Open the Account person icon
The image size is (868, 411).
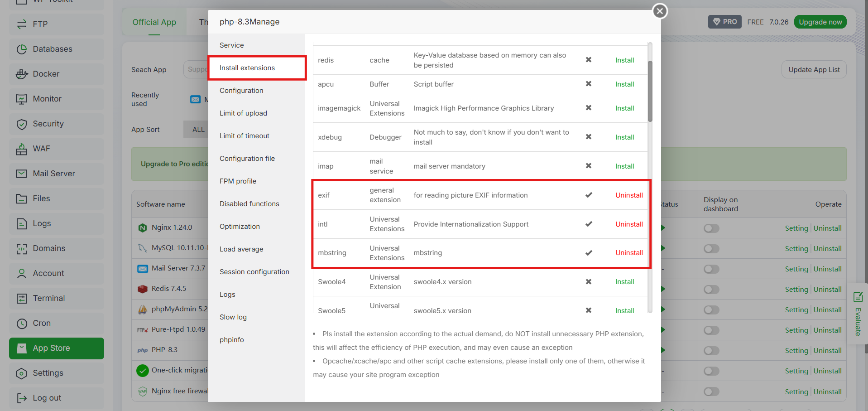(x=21, y=273)
